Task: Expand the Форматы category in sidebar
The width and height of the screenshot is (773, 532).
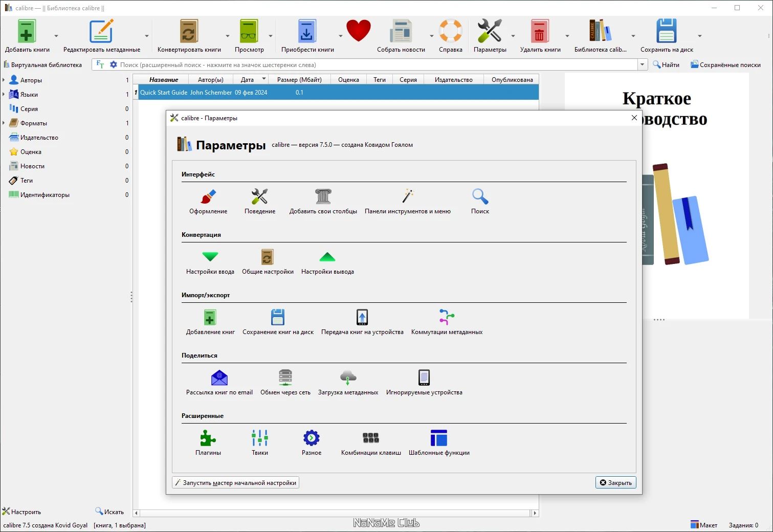Action: coord(4,123)
